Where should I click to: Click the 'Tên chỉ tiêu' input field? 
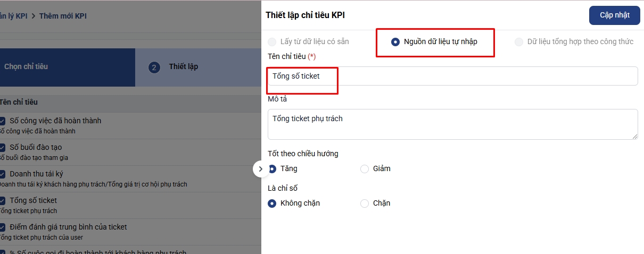[x=452, y=76]
